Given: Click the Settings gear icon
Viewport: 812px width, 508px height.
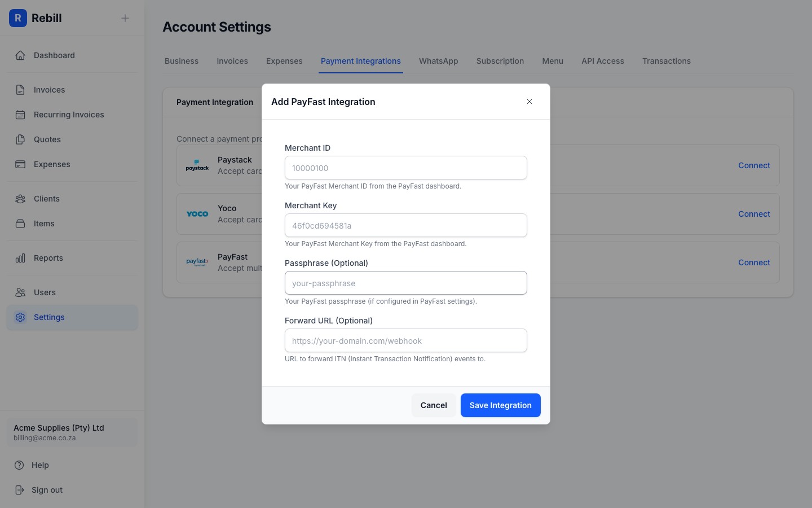Looking at the screenshot, I should coord(20,317).
